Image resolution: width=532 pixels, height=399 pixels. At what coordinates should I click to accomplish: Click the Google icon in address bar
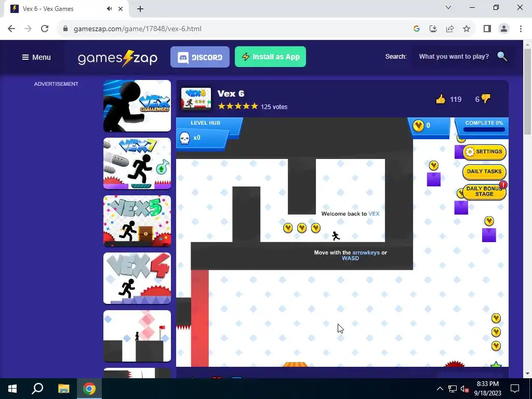417,29
